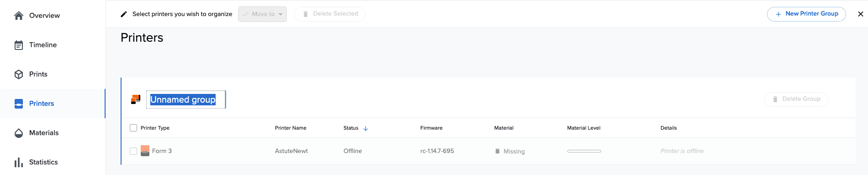Sort by Status column arrow
The width and height of the screenshot is (868, 175).
[365, 128]
